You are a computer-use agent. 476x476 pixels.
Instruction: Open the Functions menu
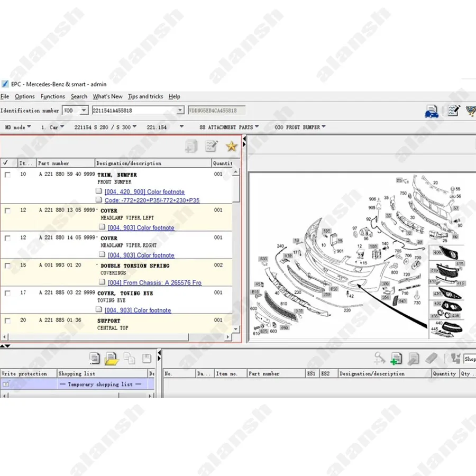click(x=52, y=97)
